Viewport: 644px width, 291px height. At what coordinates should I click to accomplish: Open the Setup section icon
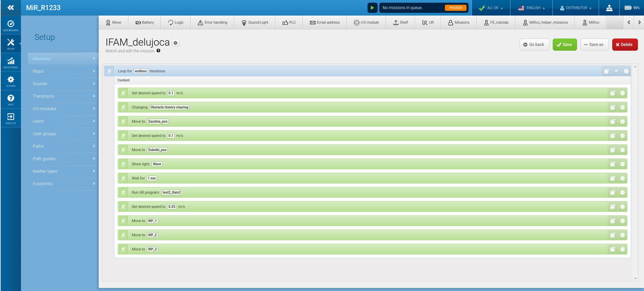click(x=11, y=44)
